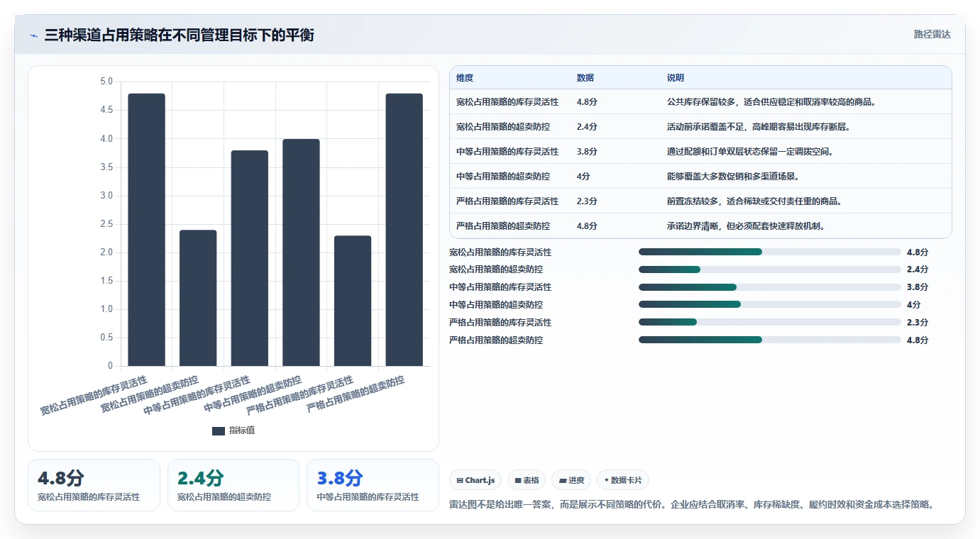Click progress bar for 中等占用策略的库存灵活性
The width and height of the screenshot is (980, 539).
coord(770,287)
